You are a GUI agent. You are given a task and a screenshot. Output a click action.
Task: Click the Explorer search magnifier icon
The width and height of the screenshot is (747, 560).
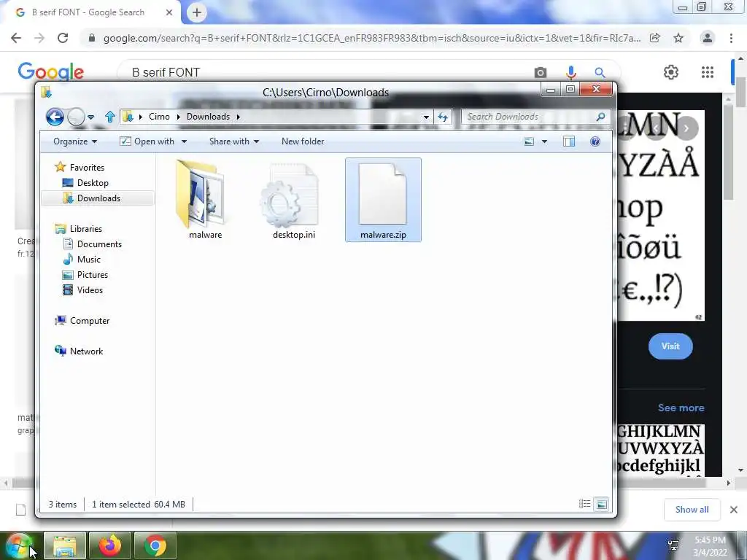click(x=601, y=117)
